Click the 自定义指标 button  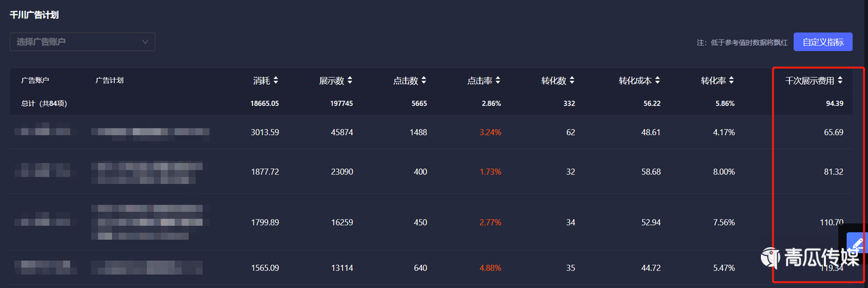(x=823, y=42)
